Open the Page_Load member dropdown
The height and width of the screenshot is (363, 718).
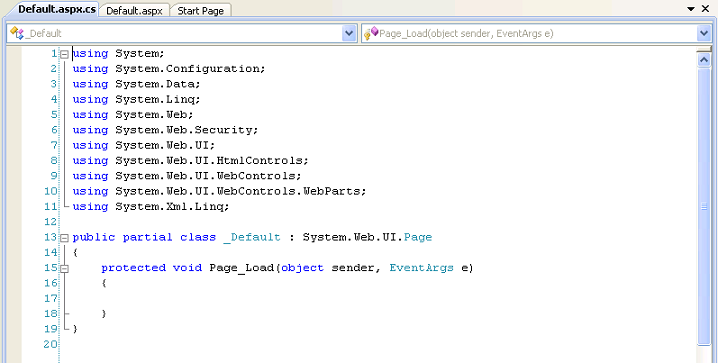703,33
